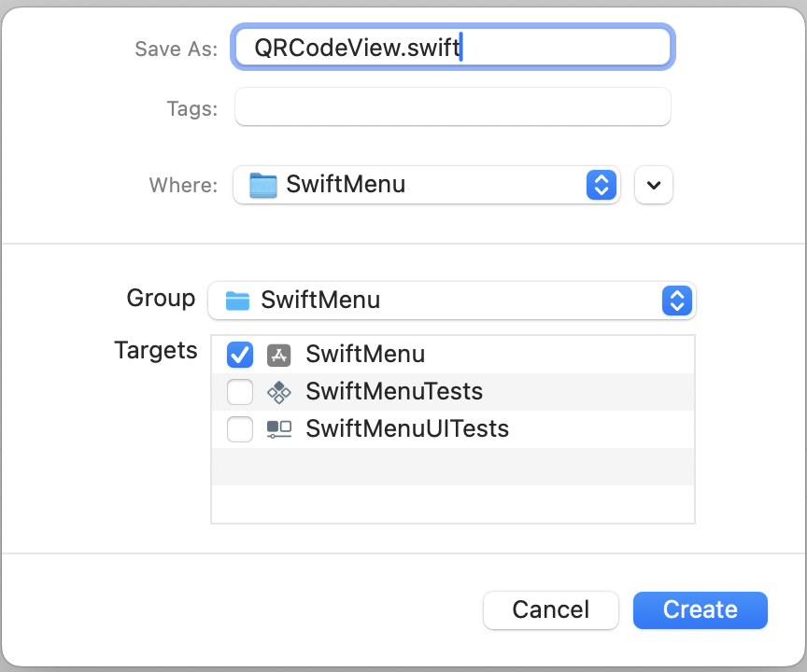Screen dimensions: 807x672
Task: Focus the Save As filename field
Action: point(452,48)
